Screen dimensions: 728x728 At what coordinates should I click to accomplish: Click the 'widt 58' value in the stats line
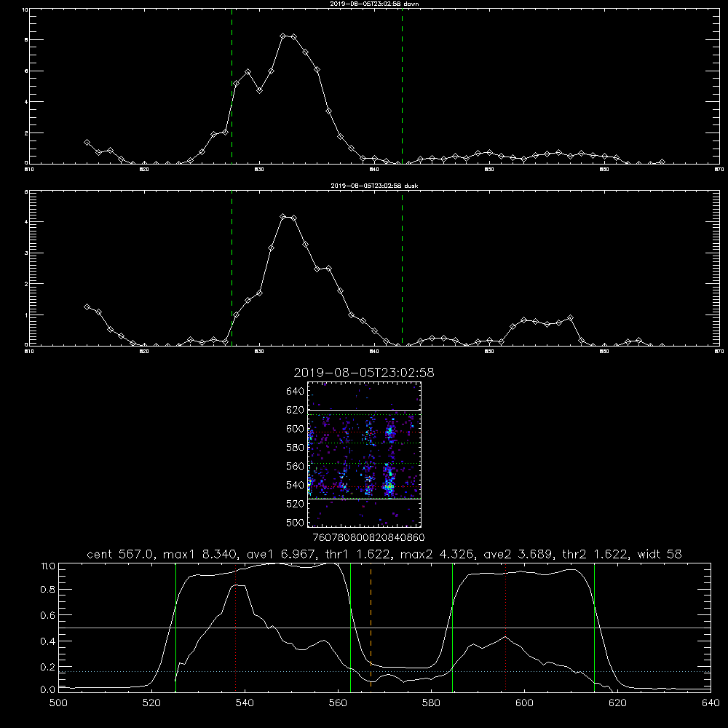[x=660, y=554]
